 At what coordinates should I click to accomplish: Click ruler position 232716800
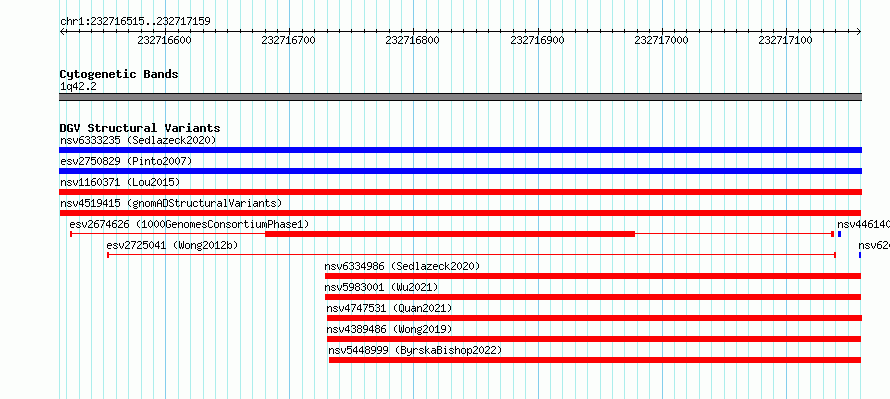tap(413, 41)
